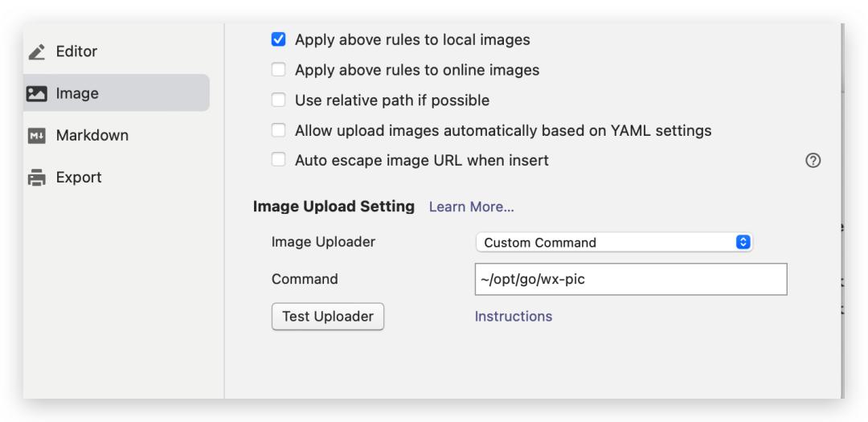Click the Command field containing ~/opt/go/wx-pic
The image size is (868, 422).
pyautogui.click(x=631, y=279)
